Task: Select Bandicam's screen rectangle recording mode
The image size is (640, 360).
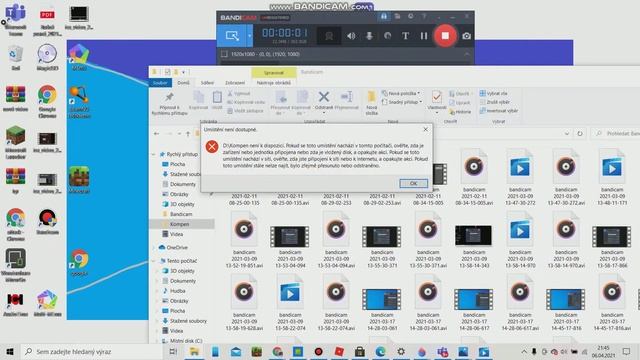Action: [232, 36]
